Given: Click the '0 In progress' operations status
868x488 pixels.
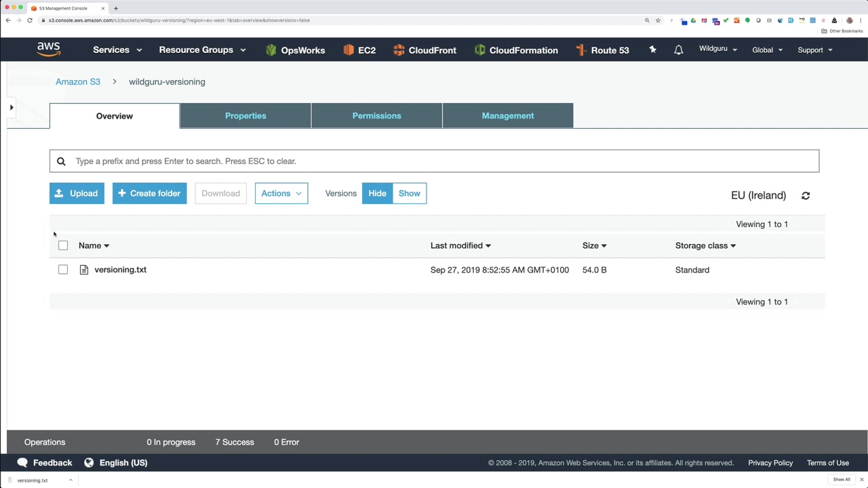Looking at the screenshot, I should coord(171,442).
